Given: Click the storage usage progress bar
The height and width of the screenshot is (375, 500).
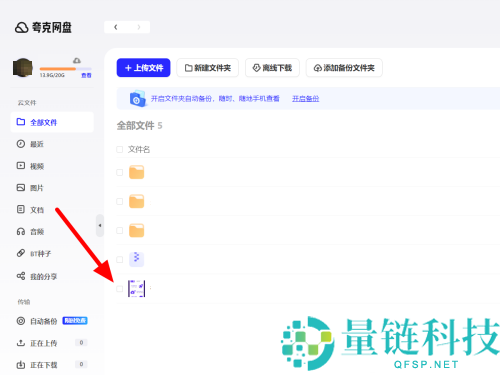Looking at the screenshot, I should click(65, 69).
